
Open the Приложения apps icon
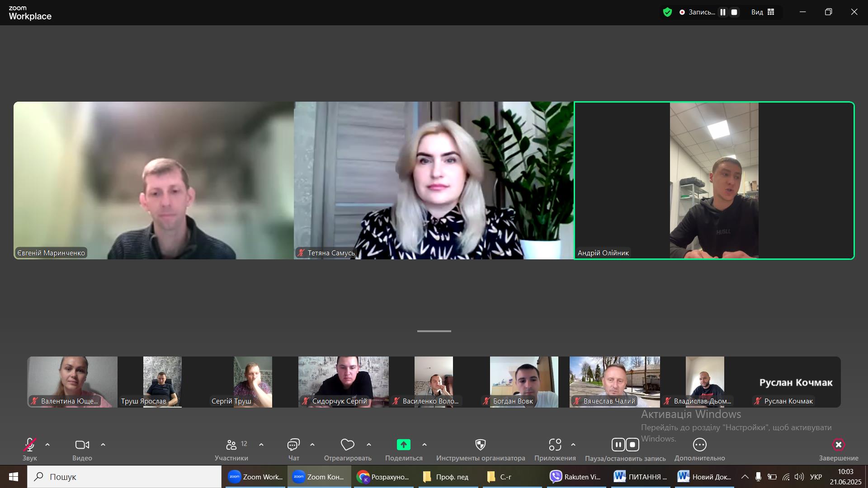point(555,445)
